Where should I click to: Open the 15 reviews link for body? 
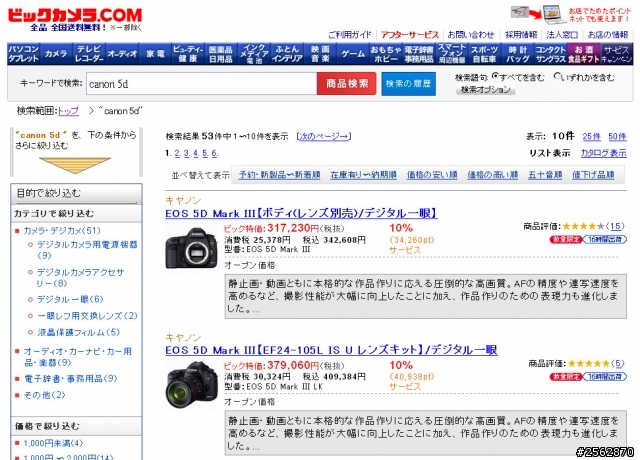click(x=616, y=226)
